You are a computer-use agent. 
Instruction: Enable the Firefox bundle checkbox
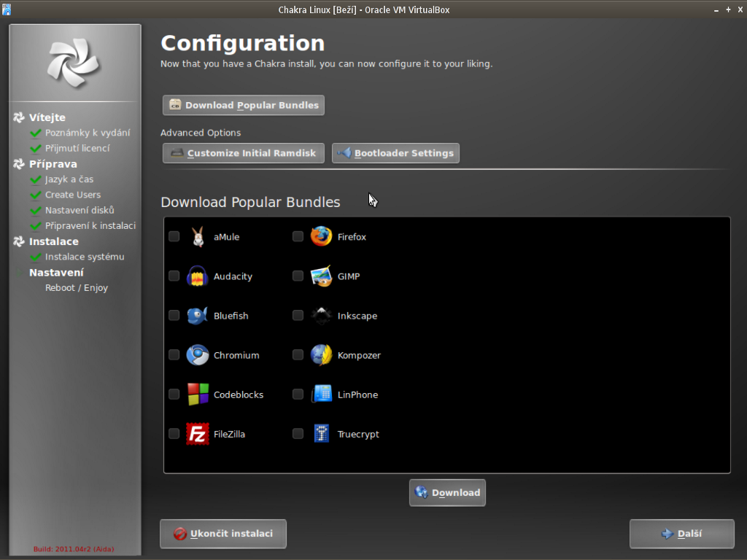point(298,237)
